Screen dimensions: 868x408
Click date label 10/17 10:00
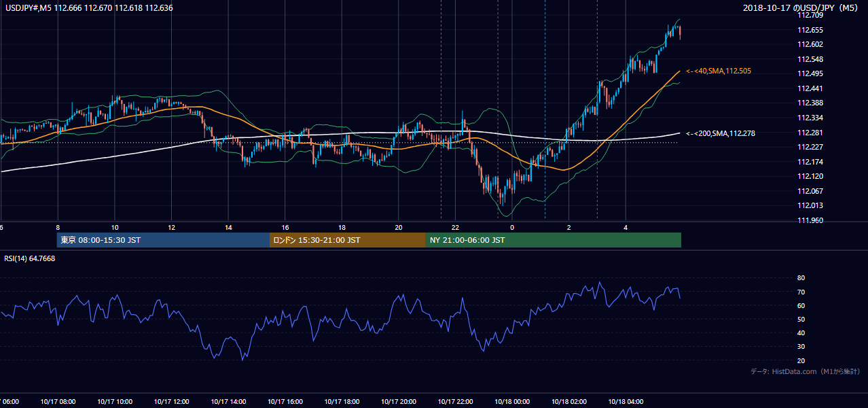pyautogui.click(x=115, y=402)
